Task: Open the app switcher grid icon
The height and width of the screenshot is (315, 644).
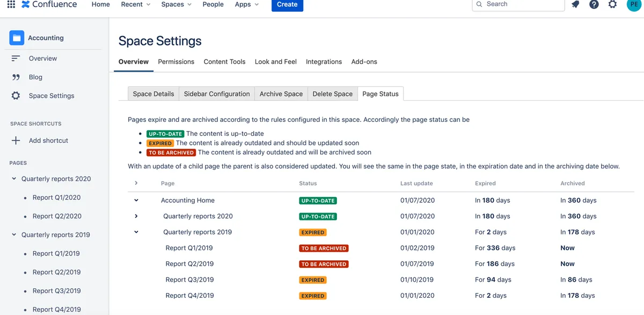Action: tap(11, 4)
